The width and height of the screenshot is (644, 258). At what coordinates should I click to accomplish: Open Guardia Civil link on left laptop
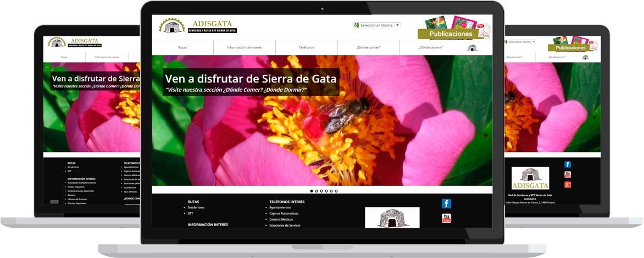point(131,187)
